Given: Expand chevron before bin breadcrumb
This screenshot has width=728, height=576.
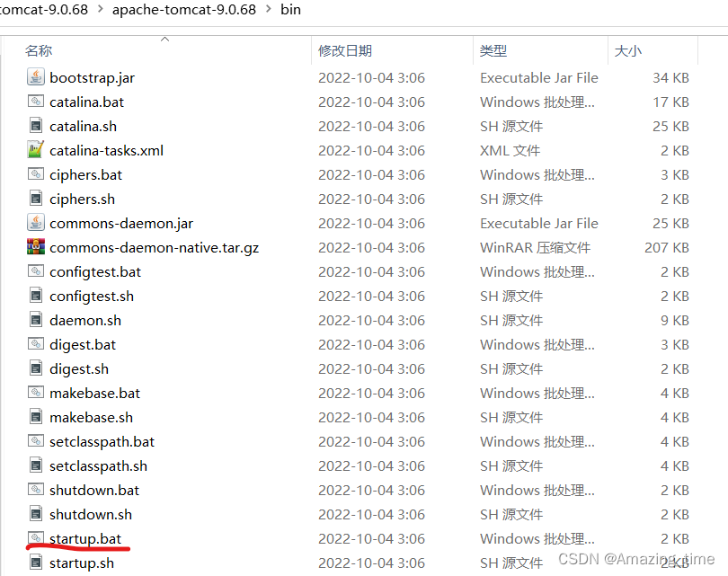Looking at the screenshot, I should coord(269,9).
